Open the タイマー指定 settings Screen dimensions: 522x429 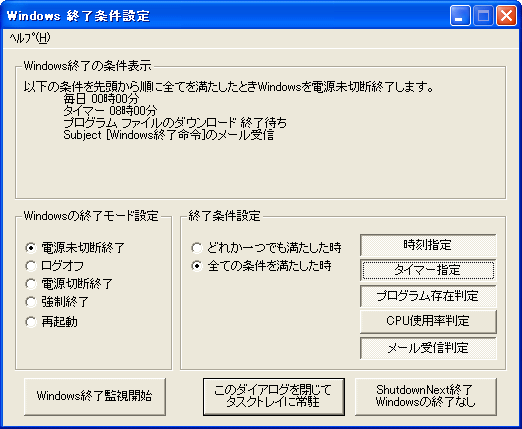[x=428, y=270]
